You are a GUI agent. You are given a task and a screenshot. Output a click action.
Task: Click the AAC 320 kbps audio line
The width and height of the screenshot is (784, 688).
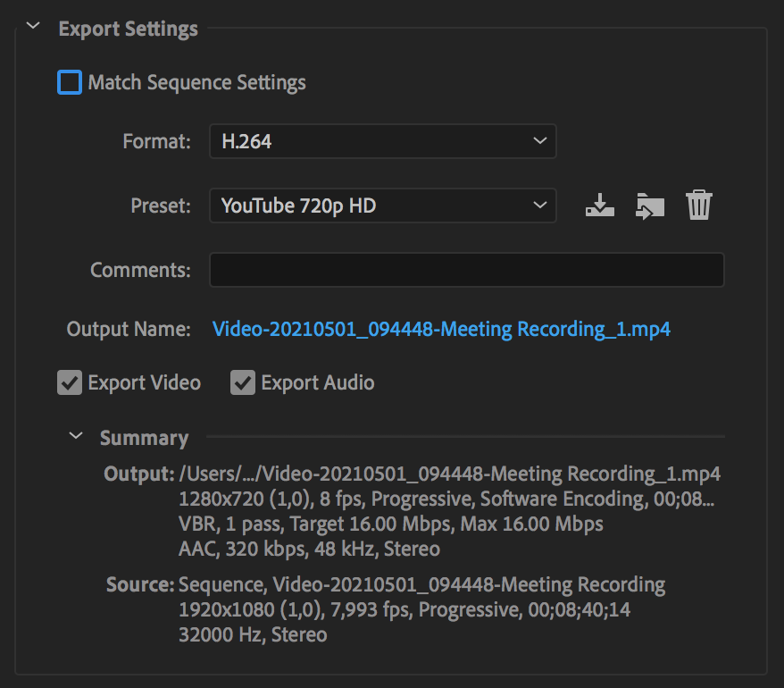click(309, 548)
